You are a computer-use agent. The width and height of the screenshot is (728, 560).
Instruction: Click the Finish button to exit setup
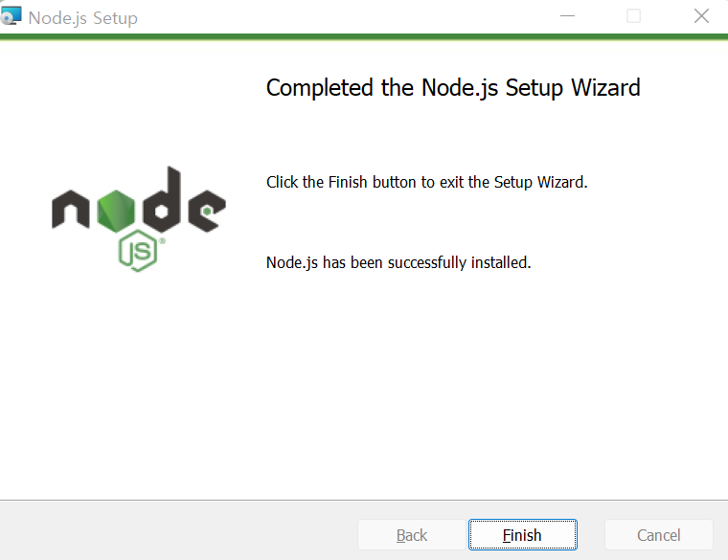[x=523, y=535]
